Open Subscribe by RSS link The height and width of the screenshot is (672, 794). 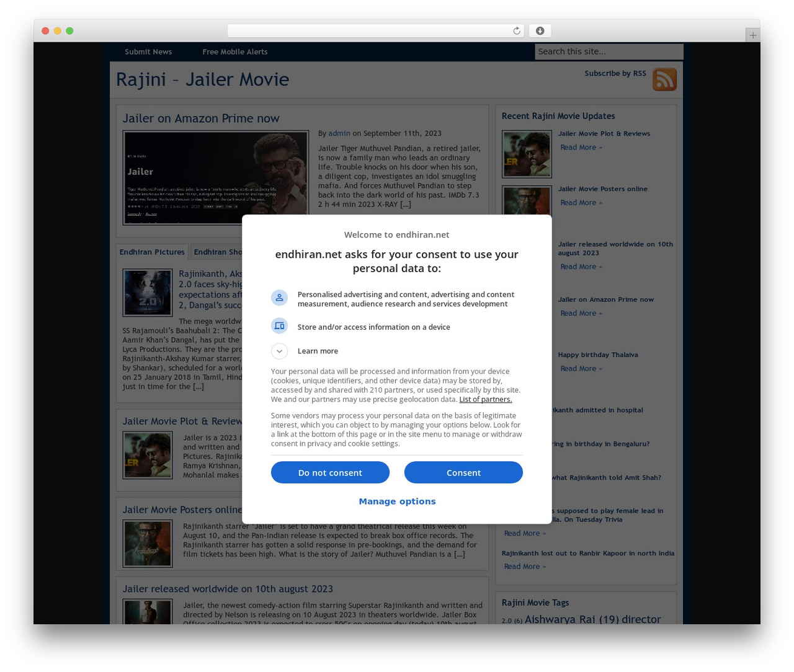click(615, 73)
